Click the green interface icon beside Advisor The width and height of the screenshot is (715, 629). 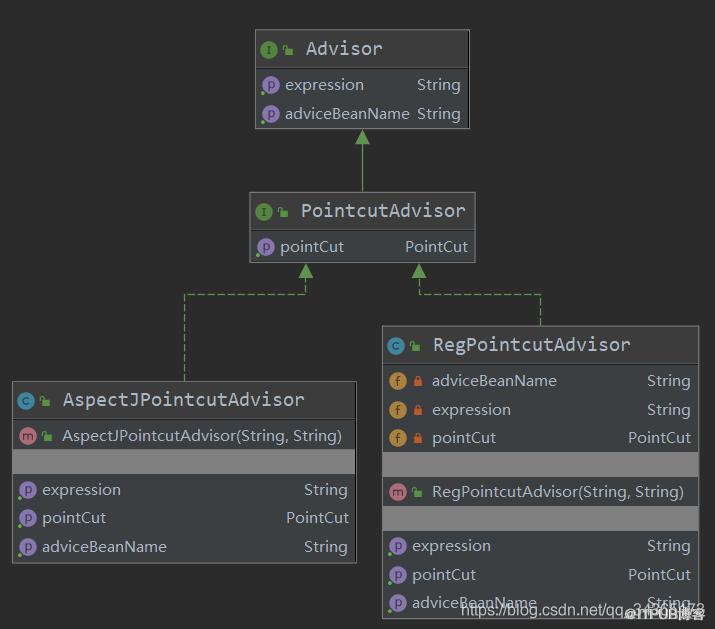[269, 50]
